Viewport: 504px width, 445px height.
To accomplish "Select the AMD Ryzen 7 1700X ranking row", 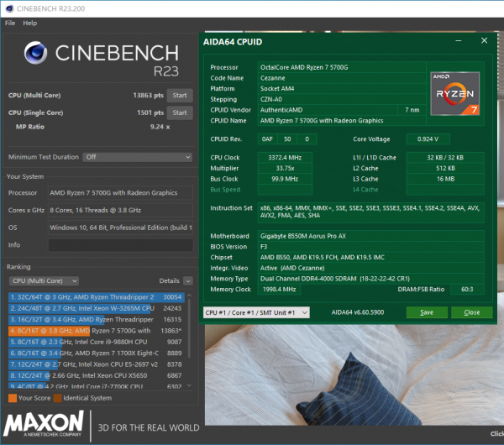I will pyautogui.click(x=97, y=353).
